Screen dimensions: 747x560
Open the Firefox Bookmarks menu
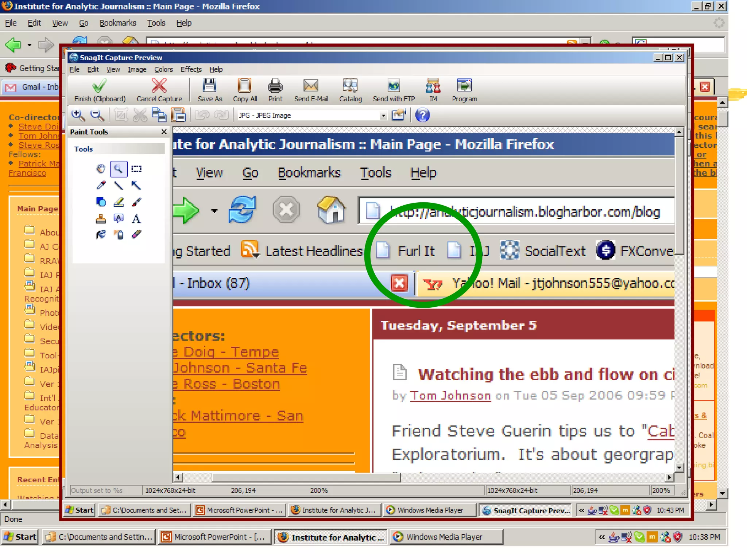point(117,23)
